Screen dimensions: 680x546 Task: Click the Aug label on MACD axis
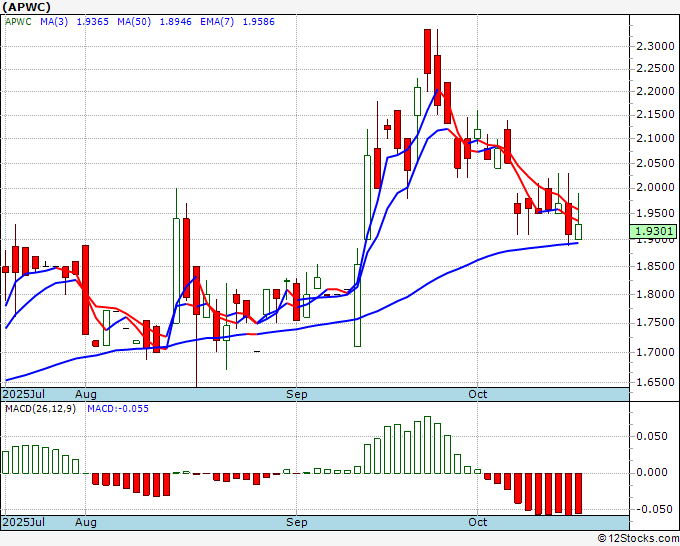(x=85, y=522)
